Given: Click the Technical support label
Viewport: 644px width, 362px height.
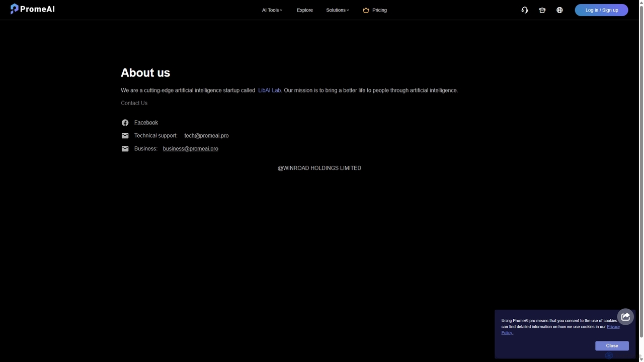Looking at the screenshot, I should click(x=156, y=136).
